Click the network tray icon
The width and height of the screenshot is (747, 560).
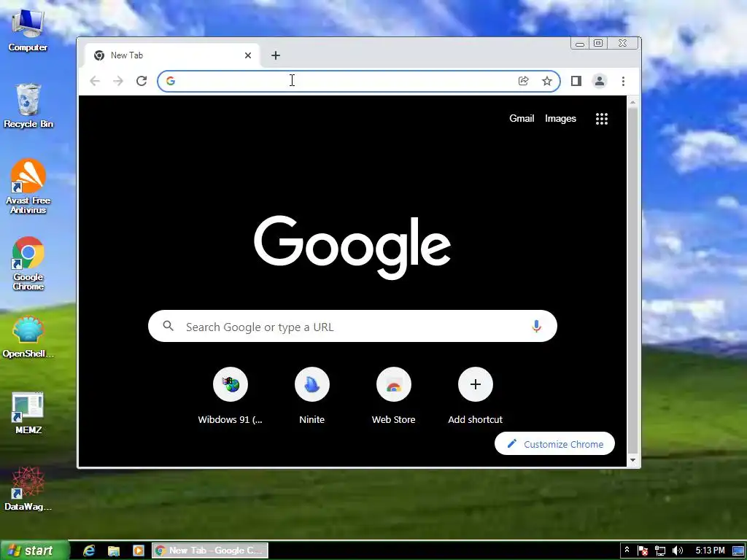(660, 551)
